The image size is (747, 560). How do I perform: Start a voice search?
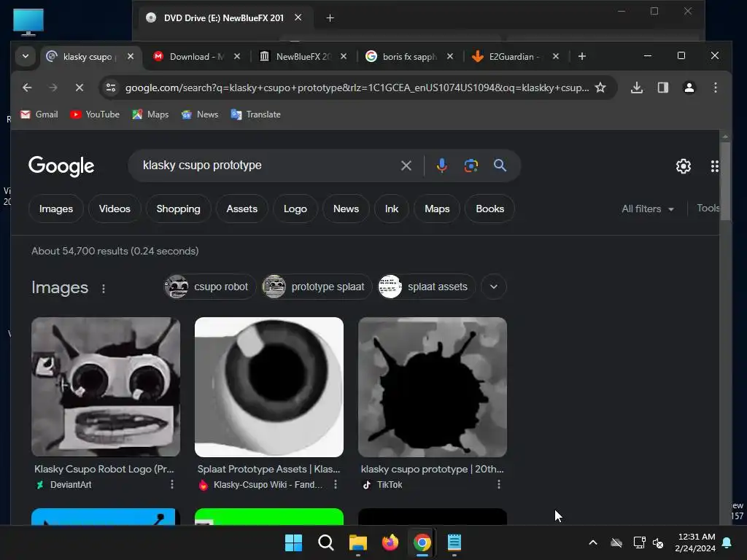click(441, 166)
